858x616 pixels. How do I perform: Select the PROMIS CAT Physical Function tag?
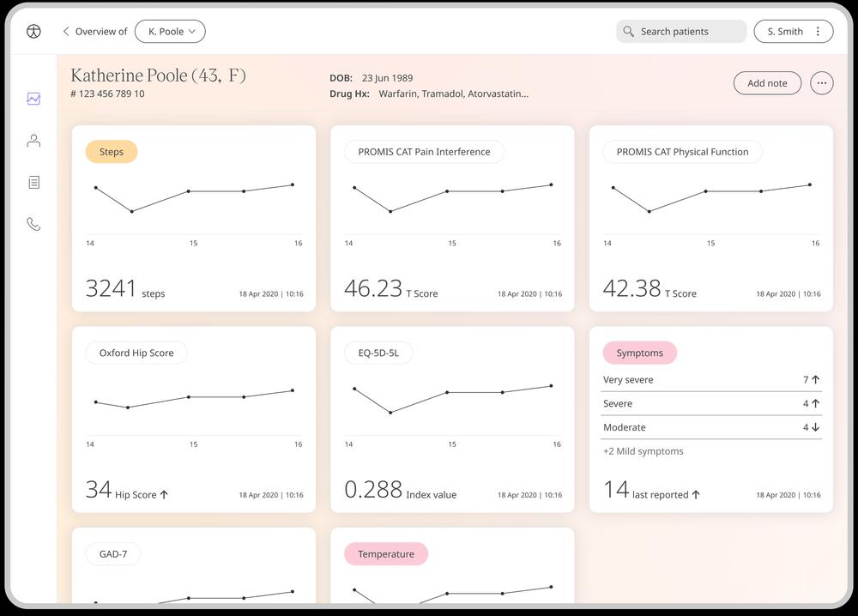pos(682,152)
